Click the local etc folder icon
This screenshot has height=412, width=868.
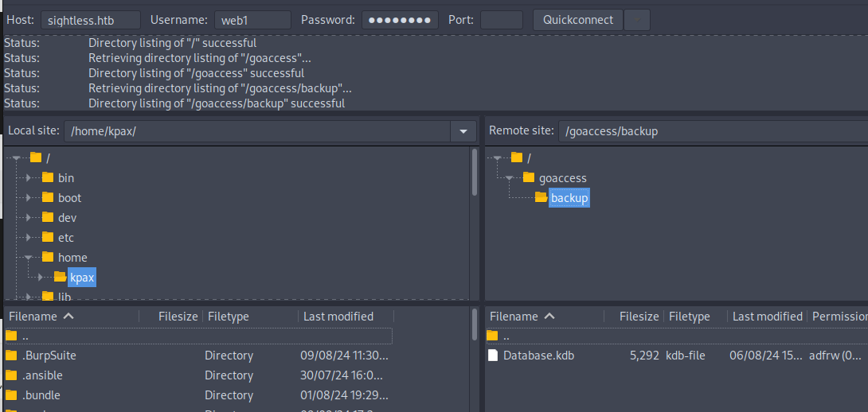[48, 237]
